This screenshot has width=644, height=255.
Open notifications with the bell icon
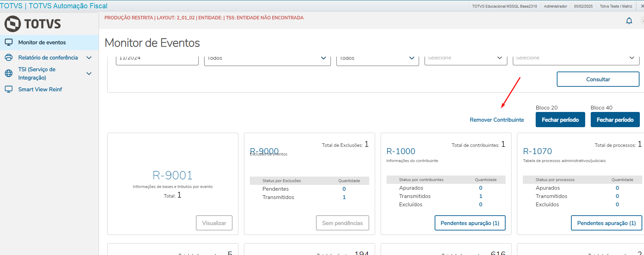(x=629, y=21)
